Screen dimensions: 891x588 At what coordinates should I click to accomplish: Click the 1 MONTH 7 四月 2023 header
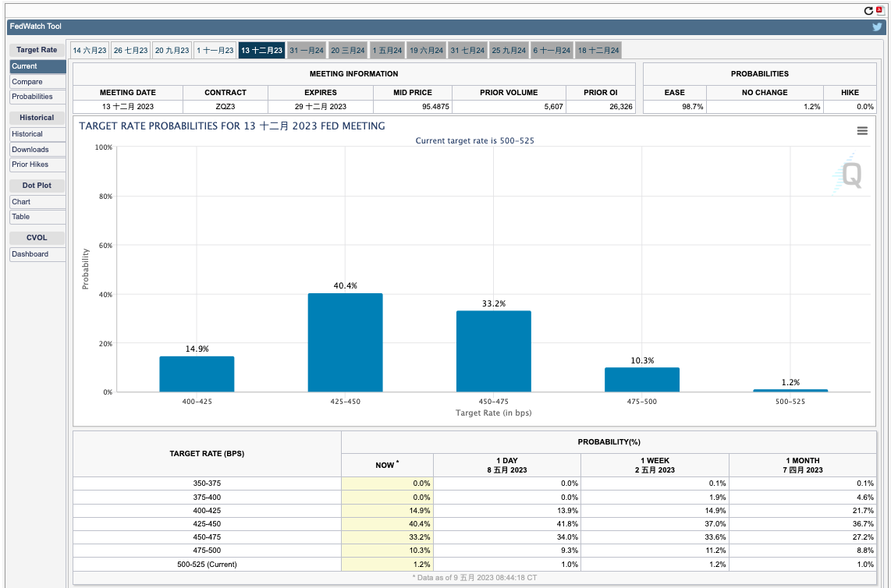point(803,465)
